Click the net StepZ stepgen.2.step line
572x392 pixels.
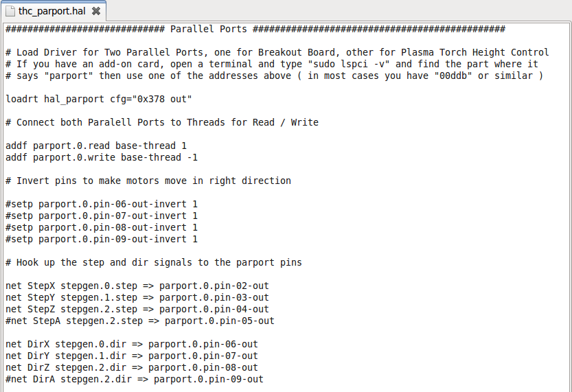coord(137,309)
